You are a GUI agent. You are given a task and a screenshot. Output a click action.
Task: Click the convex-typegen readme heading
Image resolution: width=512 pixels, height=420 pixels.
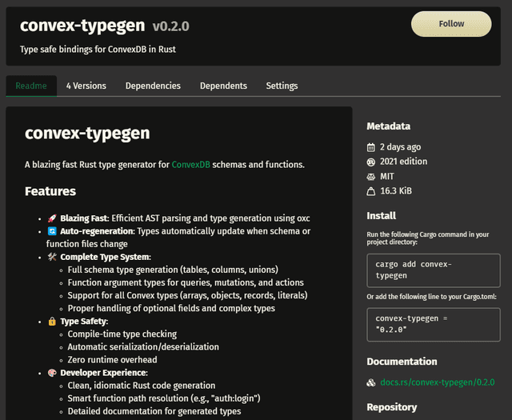tap(87, 134)
